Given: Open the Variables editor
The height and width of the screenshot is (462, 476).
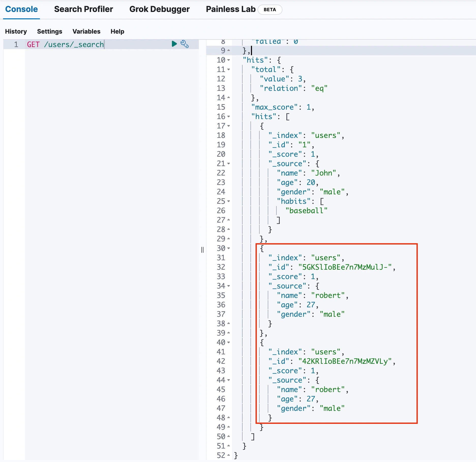Looking at the screenshot, I should pos(86,31).
